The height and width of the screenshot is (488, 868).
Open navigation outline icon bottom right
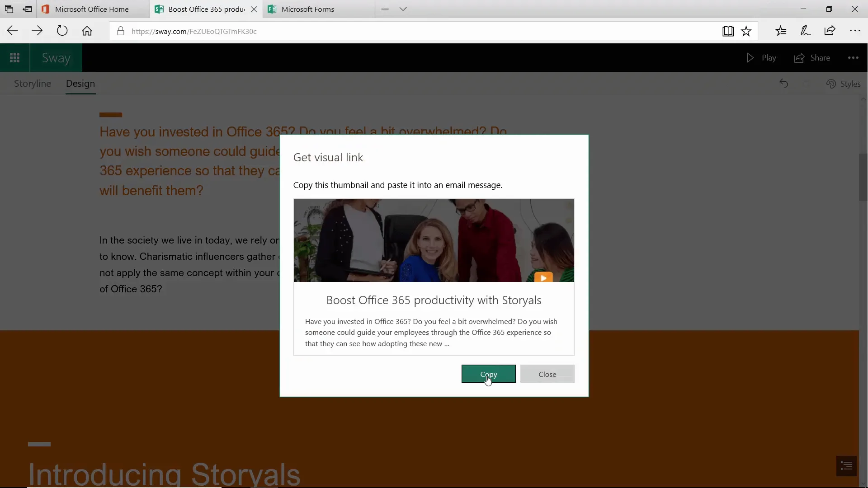[846, 466]
